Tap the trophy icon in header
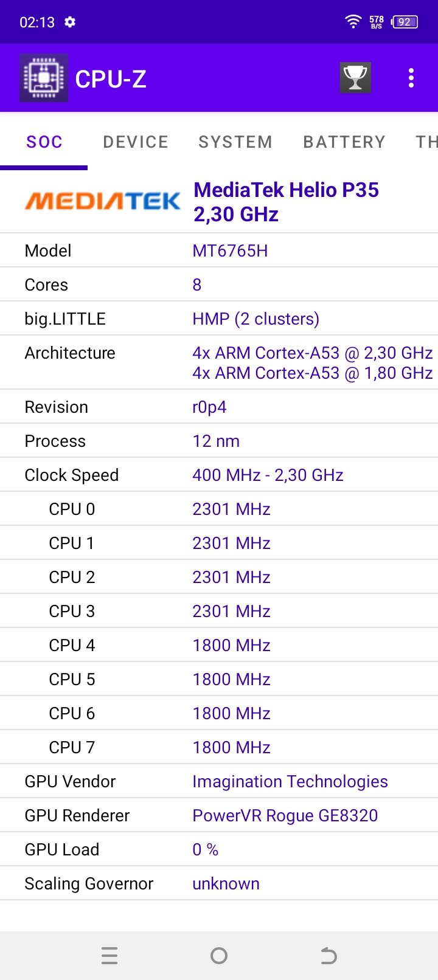Screen dimensions: 438x980 click(355, 78)
